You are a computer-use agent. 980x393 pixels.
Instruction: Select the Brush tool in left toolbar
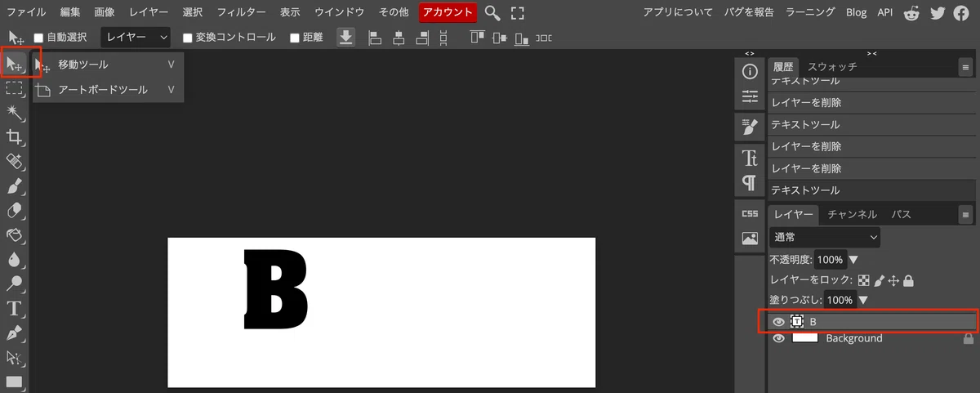click(x=14, y=186)
